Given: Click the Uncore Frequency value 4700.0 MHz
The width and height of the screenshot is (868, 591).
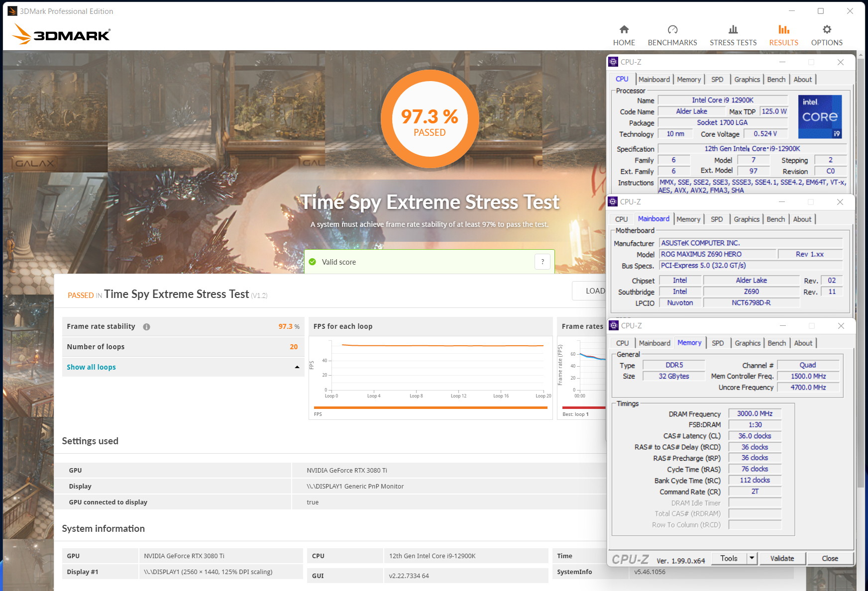Looking at the screenshot, I should (808, 387).
